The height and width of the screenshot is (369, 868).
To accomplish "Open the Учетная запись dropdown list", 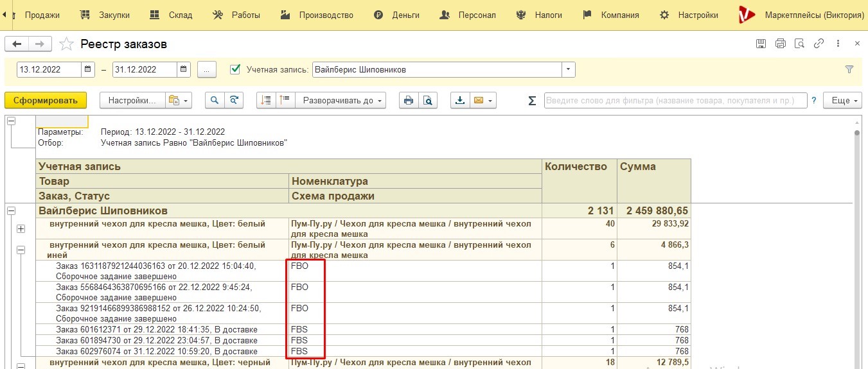I will (569, 69).
